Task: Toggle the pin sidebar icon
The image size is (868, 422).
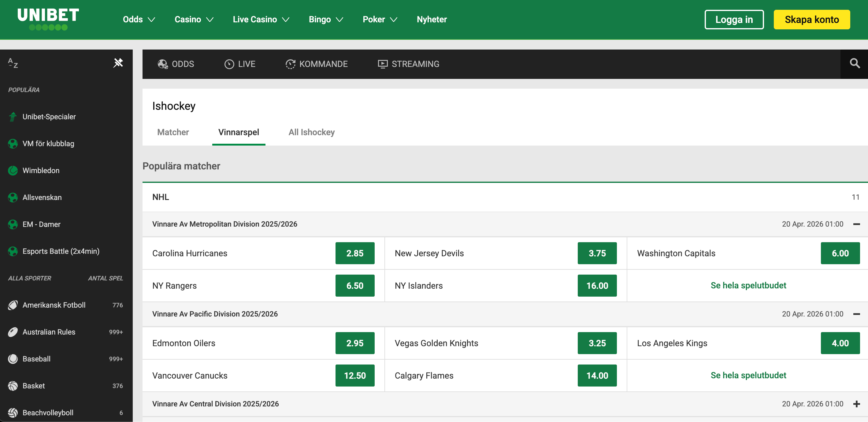Action: coord(118,63)
